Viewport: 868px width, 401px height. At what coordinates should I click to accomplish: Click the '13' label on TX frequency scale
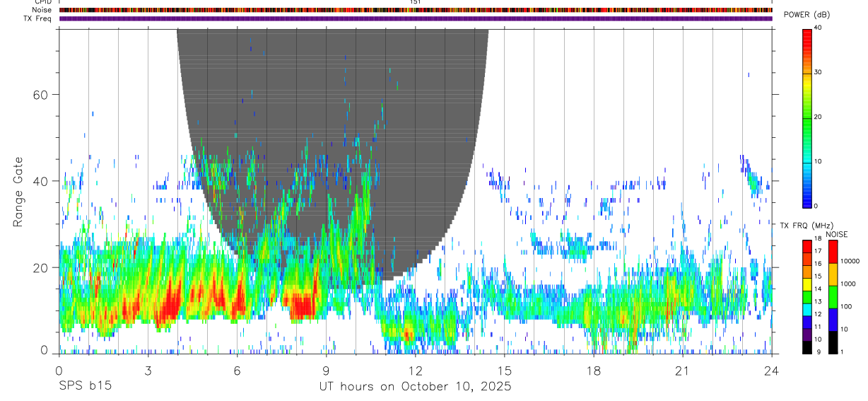click(817, 302)
